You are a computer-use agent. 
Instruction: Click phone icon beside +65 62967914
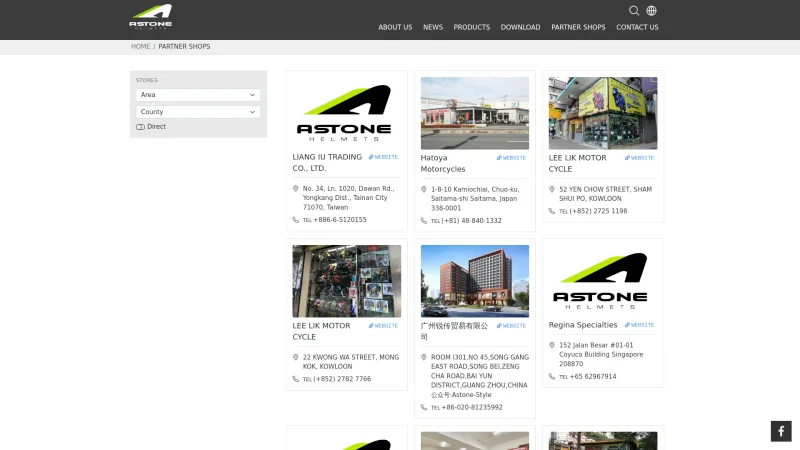click(552, 377)
